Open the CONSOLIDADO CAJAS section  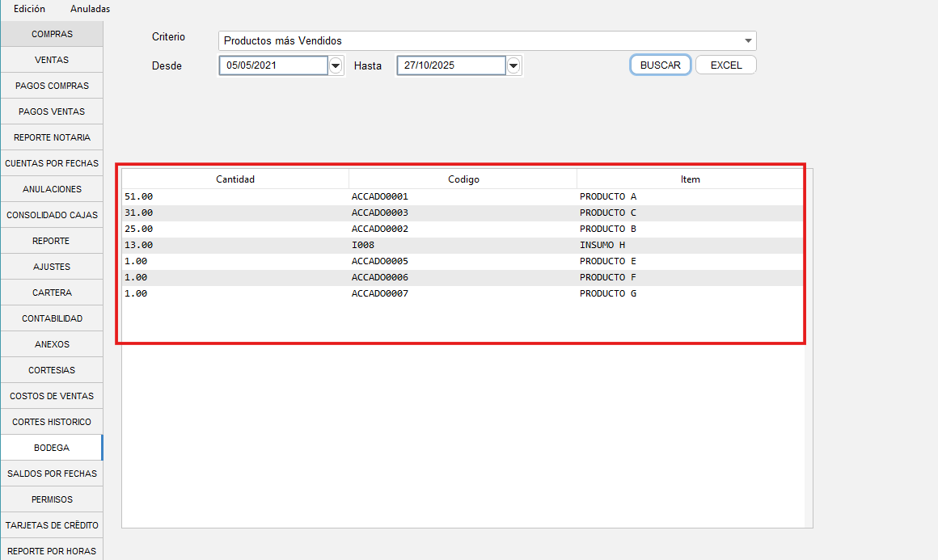52,215
